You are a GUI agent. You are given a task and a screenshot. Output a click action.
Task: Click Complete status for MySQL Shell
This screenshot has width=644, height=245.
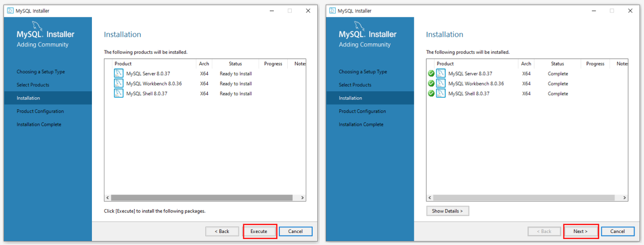point(558,94)
